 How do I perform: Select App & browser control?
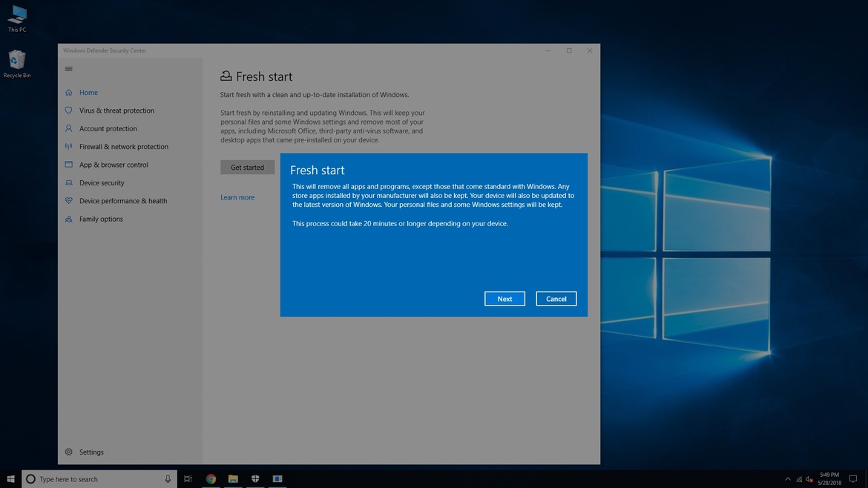coord(114,165)
